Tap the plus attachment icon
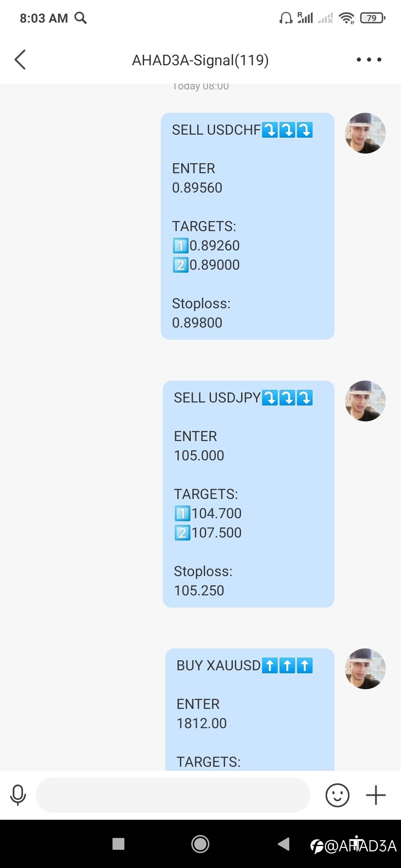This screenshot has width=401, height=868. 376,795
